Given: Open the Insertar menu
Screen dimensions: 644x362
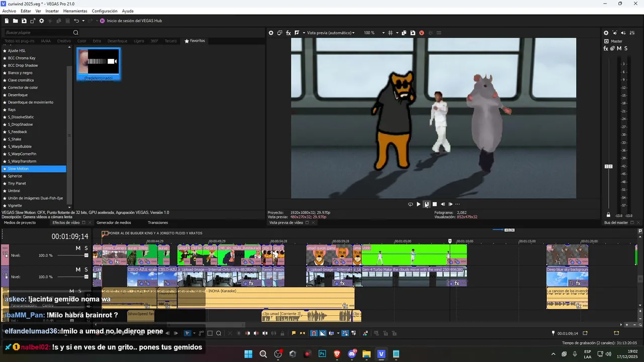Looking at the screenshot, I should 52,11.
